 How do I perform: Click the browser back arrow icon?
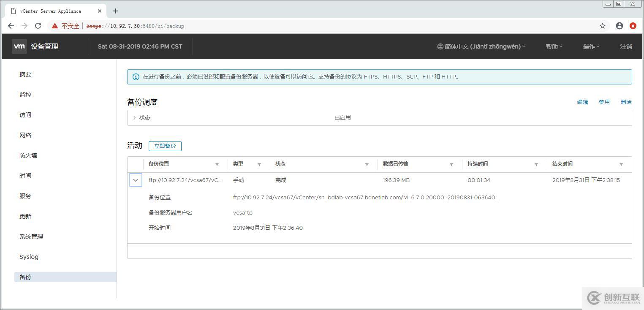[11, 26]
